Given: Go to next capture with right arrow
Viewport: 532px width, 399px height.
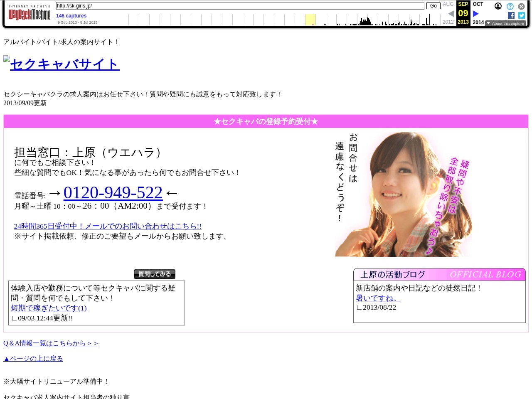Looking at the screenshot, I should point(476,13).
